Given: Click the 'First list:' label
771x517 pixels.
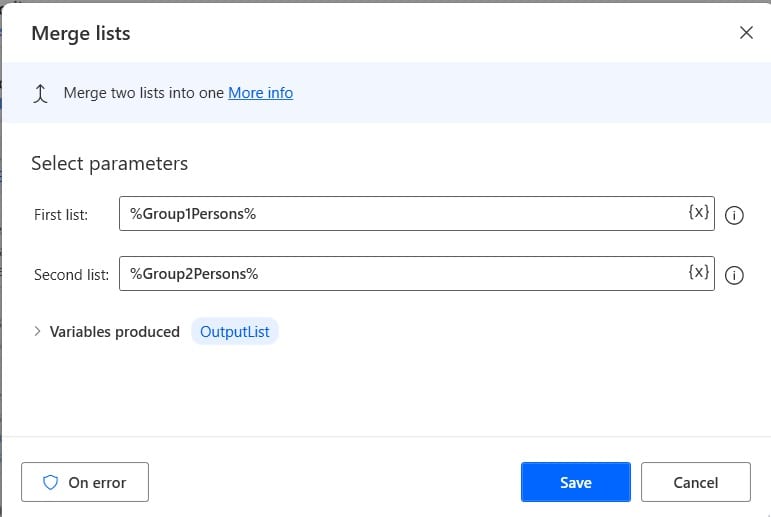Looking at the screenshot, I should pos(61,215).
